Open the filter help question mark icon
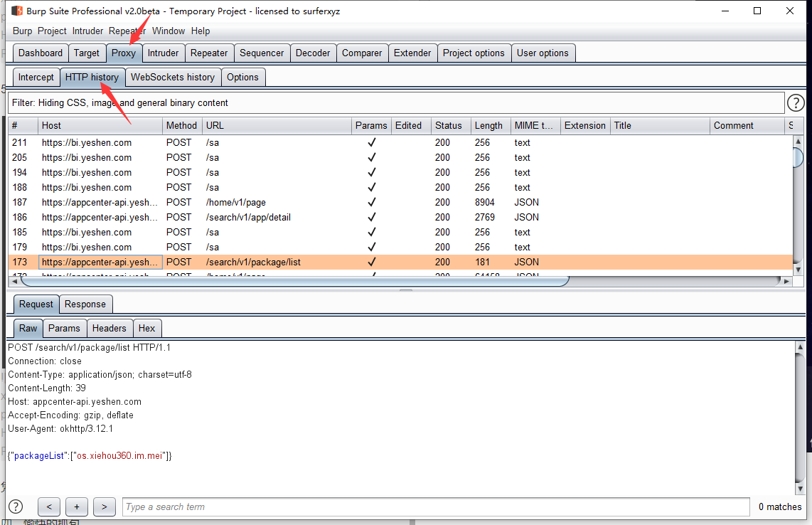812x525 pixels. point(796,103)
